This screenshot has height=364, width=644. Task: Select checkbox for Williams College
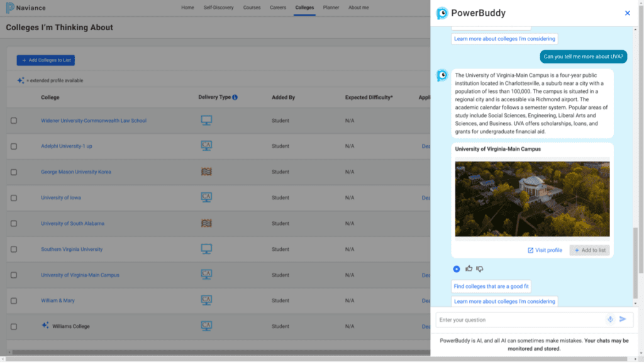click(x=14, y=327)
